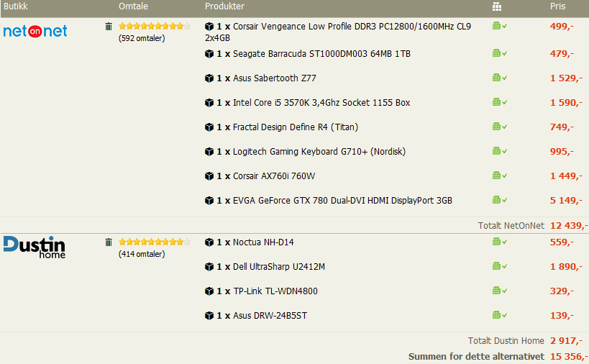Select Fractal Design Define R4 (Titan) product
The height and width of the screenshot is (364, 589).
[295, 127]
